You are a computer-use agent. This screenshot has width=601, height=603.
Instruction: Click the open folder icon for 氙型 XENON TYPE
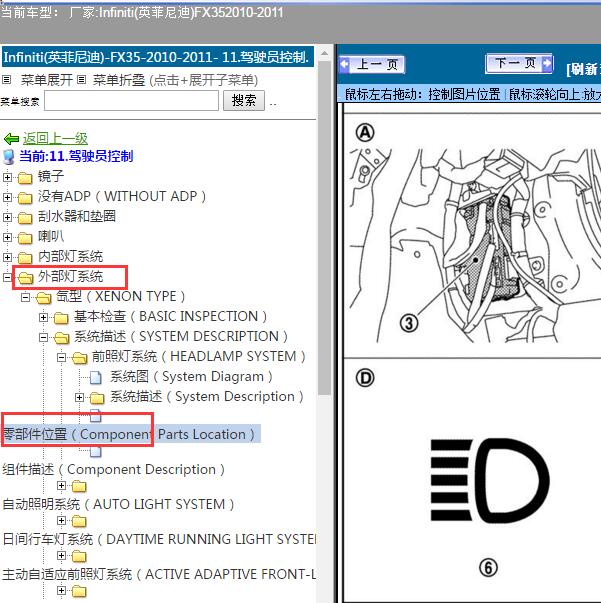(43, 298)
